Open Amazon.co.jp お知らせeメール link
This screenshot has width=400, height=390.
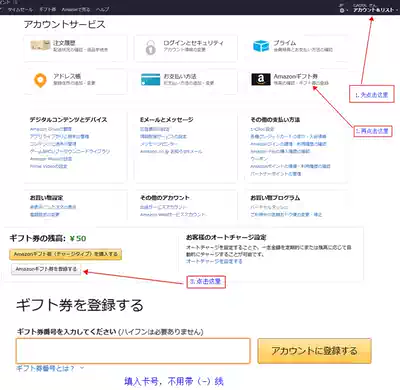click(171, 151)
